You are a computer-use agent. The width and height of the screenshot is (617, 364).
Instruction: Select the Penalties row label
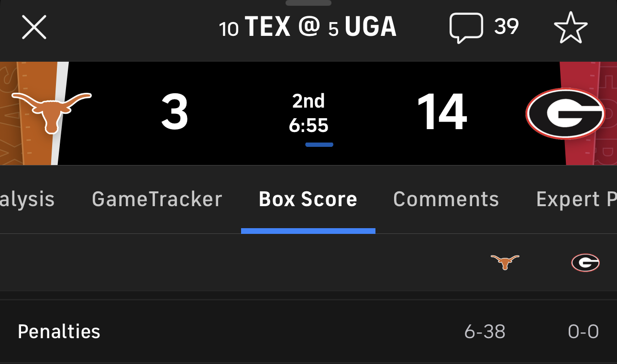59,331
